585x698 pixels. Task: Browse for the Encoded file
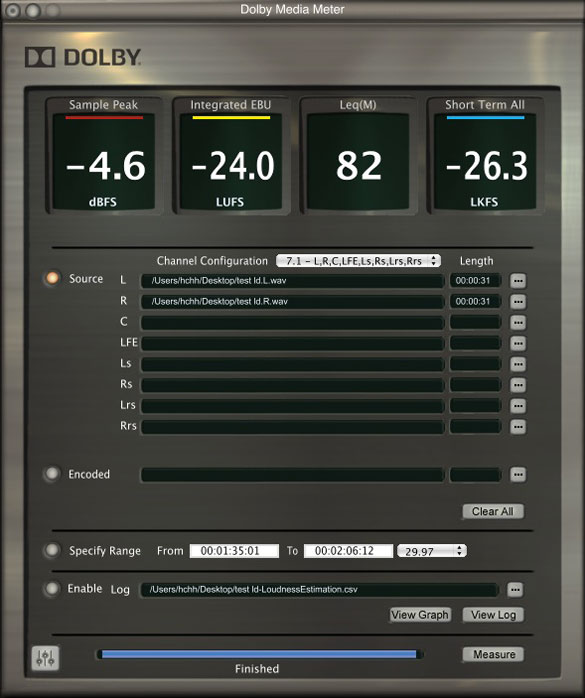point(518,475)
